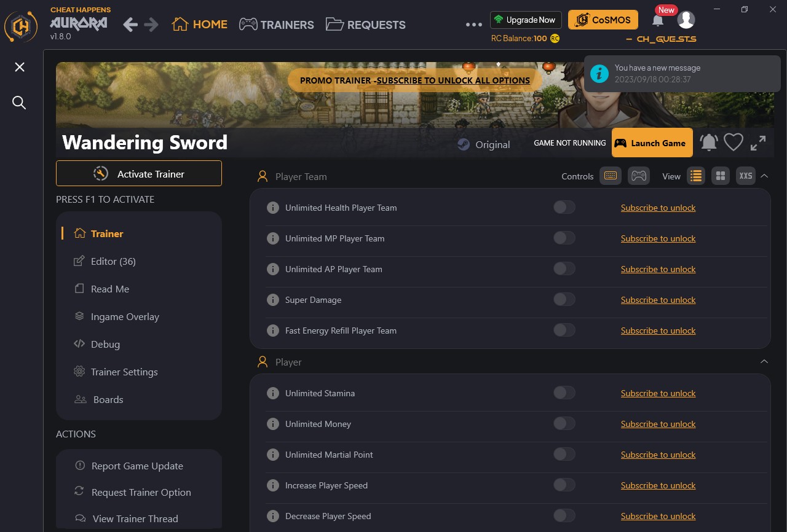The height and width of the screenshot is (532, 787).
Task: Click Subscribe to unlock for Super Damage
Action: [658, 300]
